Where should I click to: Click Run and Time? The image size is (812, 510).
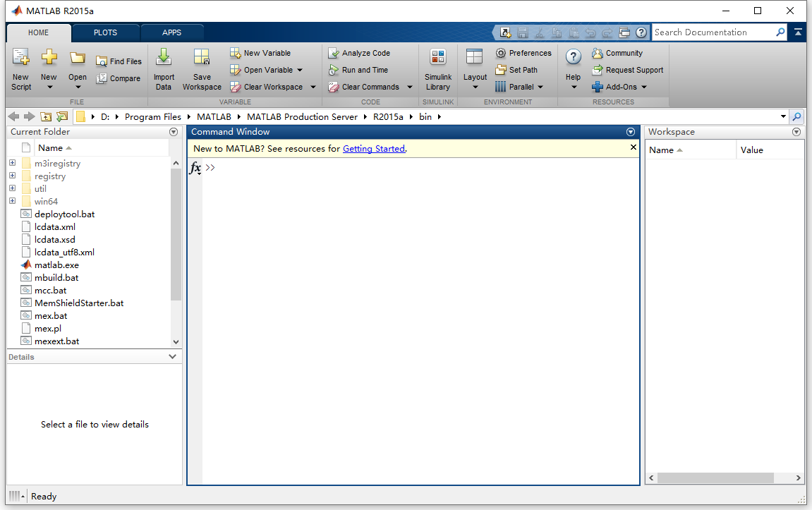click(358, 70)
